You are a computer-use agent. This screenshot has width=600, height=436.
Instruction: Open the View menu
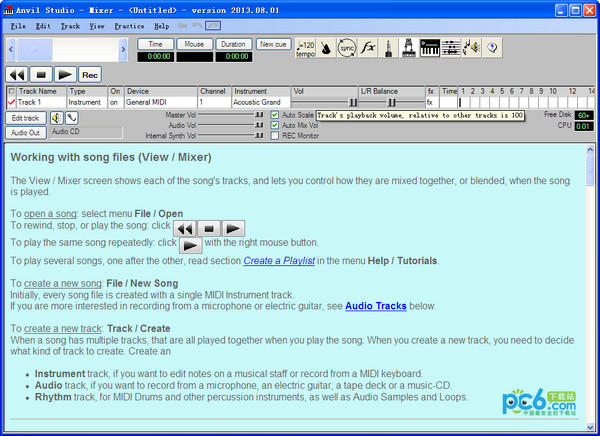click(x=97, y=26)
